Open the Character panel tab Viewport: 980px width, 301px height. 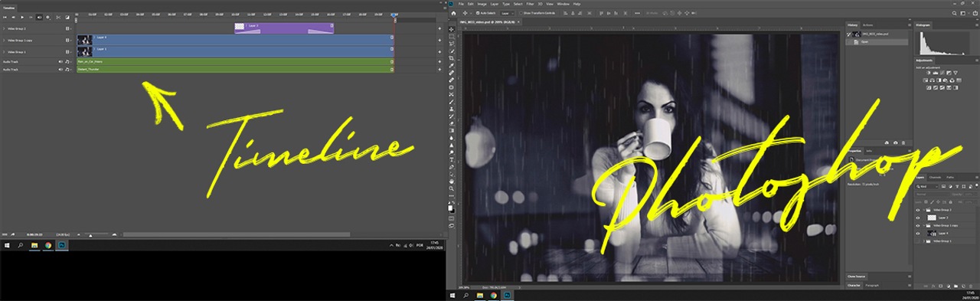854,286
